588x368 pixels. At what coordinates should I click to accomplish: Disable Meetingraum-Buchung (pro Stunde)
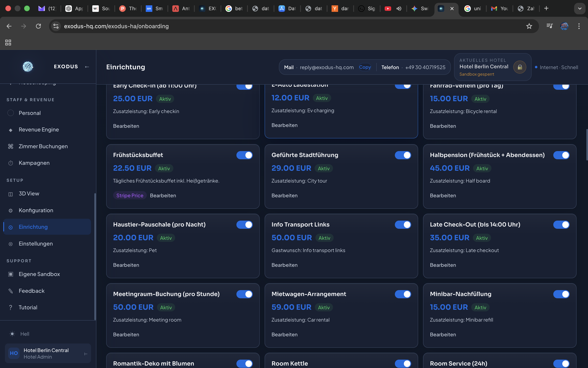pos(244,294)
